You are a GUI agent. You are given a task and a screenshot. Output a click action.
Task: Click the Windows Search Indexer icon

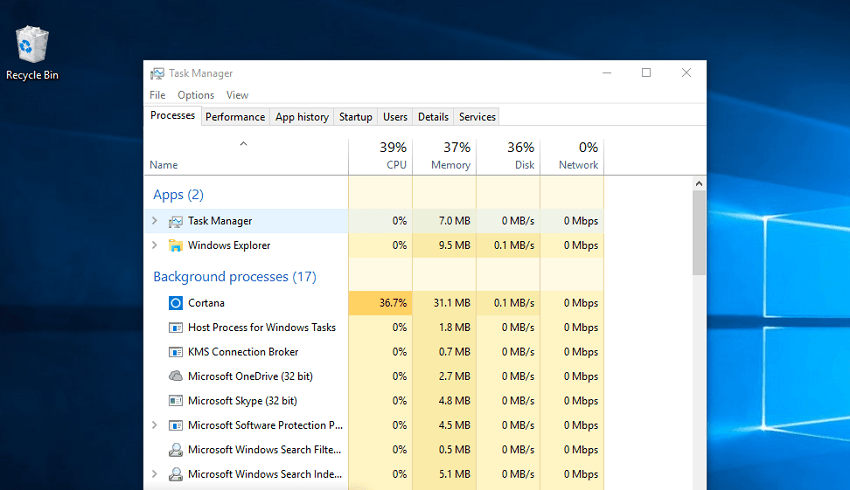[x=176, y=474]
